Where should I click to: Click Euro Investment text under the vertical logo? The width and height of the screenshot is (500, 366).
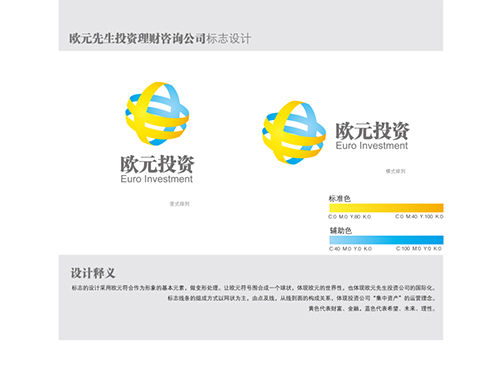coord(157,179)
